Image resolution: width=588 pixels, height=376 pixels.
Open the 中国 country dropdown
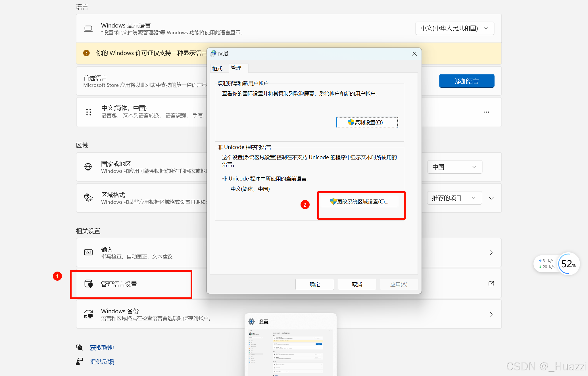coord(455,167)
